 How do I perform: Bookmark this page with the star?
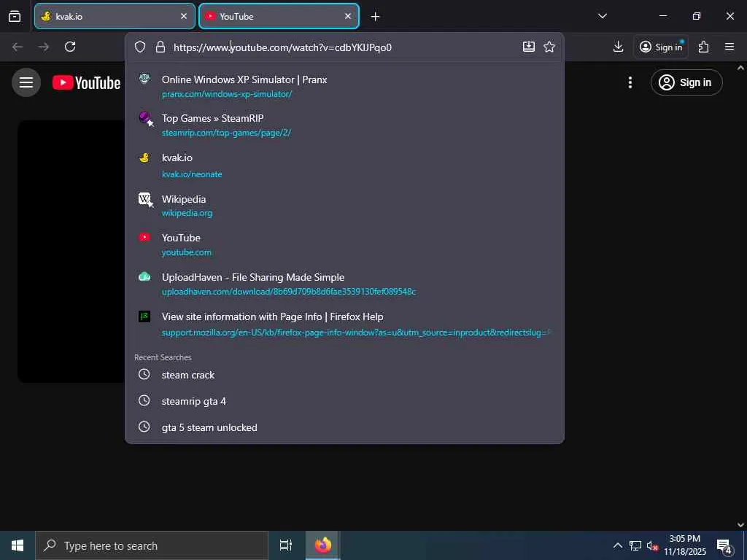coord(549,47)
